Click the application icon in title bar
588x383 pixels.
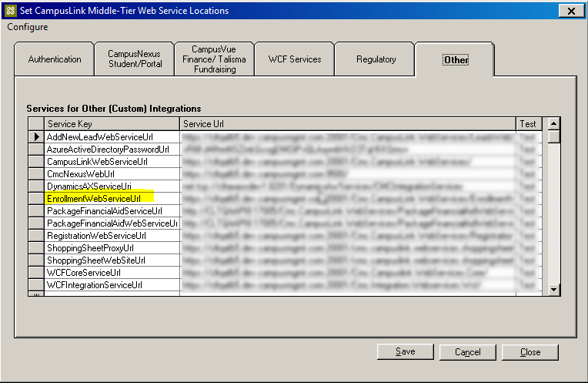point(10,11)
